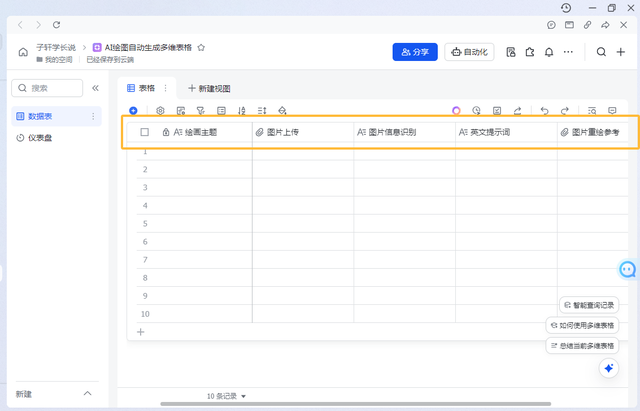Click the header search magnifier icon

pos(601,52)
